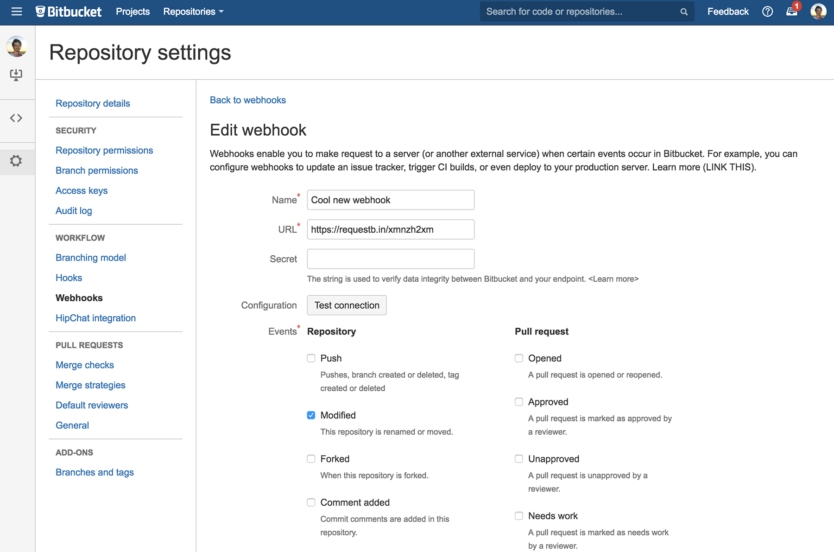The width and height of the screenshot is (834, 552).
Task: Click the ADD-ONS section heading in the sidebar
Action: (74, 453)
